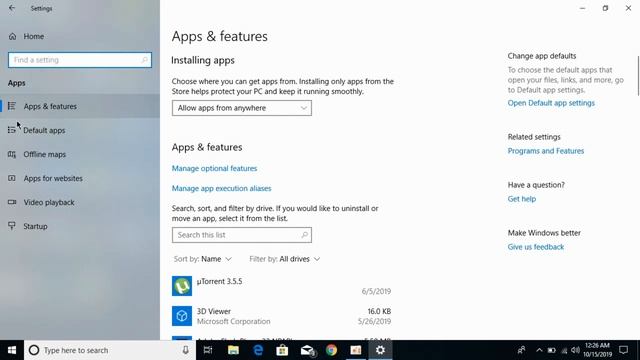Open the Action Center notifications icon
Screen dimensions: 640x360
[x=624, y=350]
